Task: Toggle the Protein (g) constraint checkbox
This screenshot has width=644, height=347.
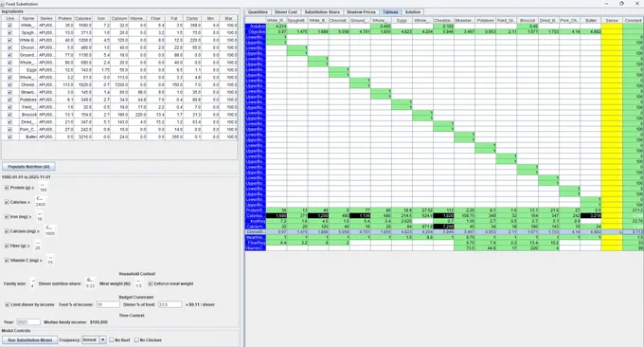Action: (7, 188)
